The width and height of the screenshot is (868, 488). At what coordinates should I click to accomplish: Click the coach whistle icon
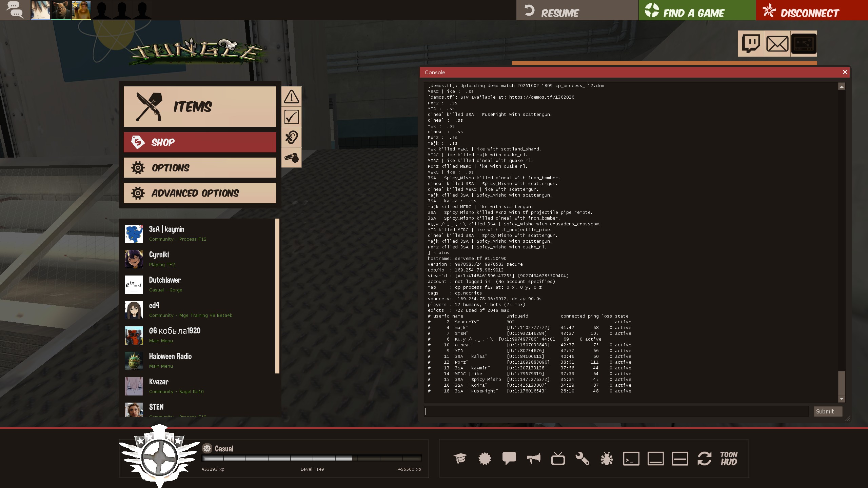(291, 158)
